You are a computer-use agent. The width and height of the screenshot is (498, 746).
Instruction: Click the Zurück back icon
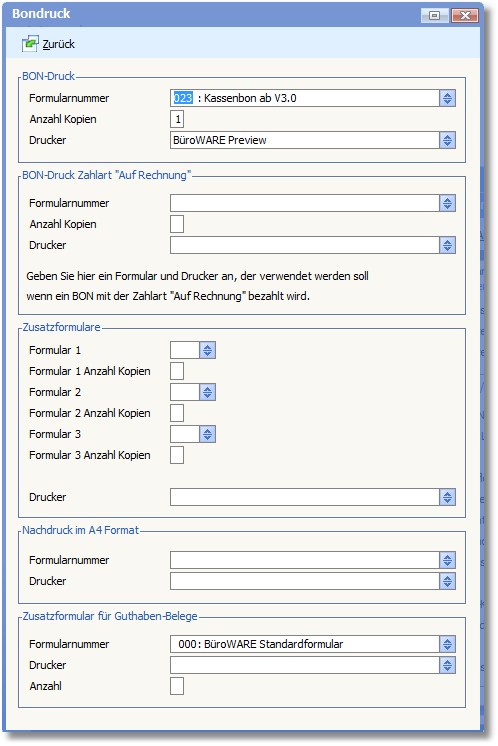pyautogui.click(x=30, y=44)
